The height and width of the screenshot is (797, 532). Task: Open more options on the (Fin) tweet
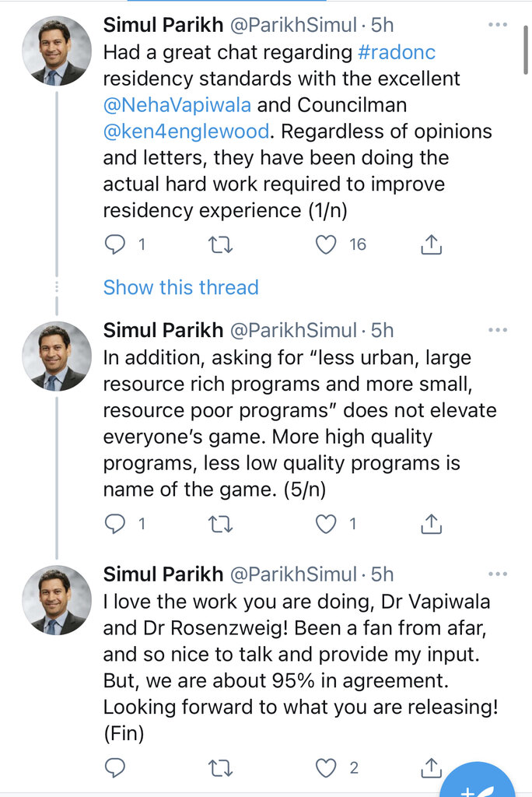[x=498, y=574]
